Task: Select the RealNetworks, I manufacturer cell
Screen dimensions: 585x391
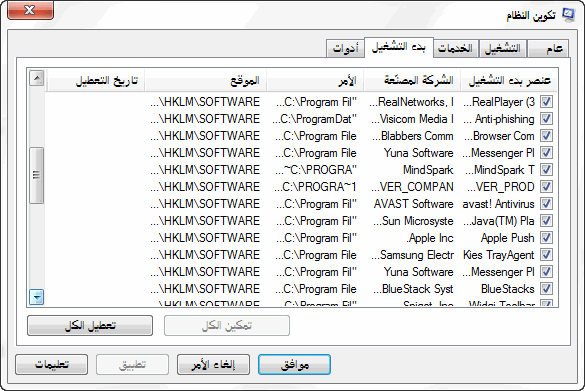Action: pyautogui.click(x=412, y=102)
